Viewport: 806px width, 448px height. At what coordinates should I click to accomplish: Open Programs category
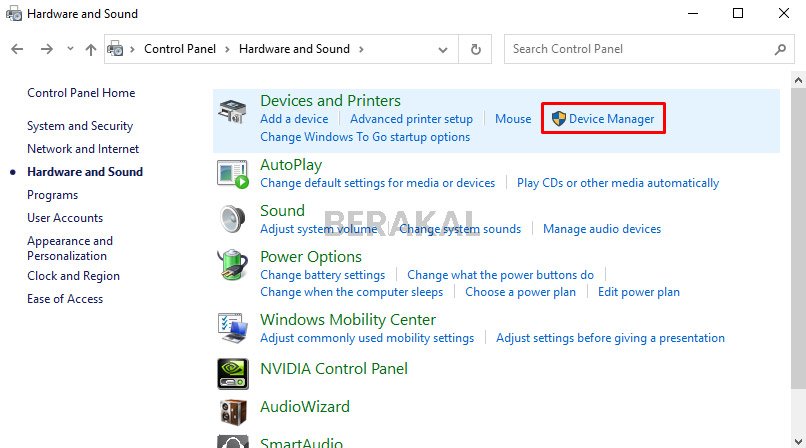pyautogui.click(x=52, y=195)
